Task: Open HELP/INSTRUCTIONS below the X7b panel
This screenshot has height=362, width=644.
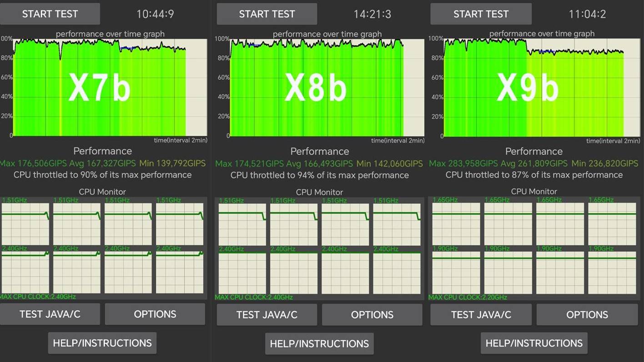Action: point(102,343)
